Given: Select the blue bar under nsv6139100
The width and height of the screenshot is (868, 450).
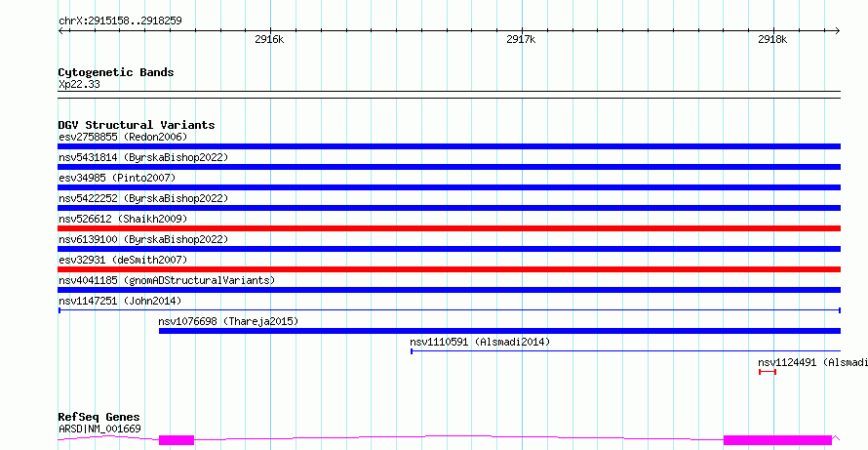Looking at the screenshot, I should (449, 249).
